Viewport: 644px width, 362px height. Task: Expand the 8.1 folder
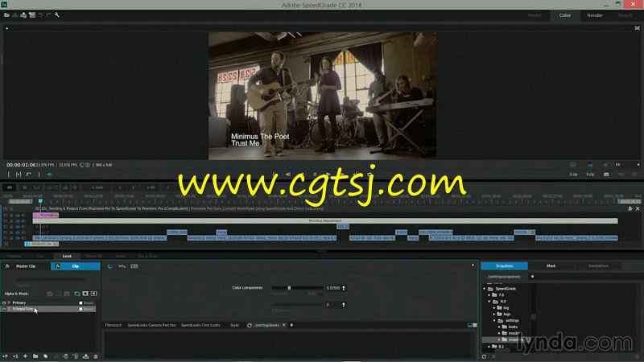click(x=489, y=347)
